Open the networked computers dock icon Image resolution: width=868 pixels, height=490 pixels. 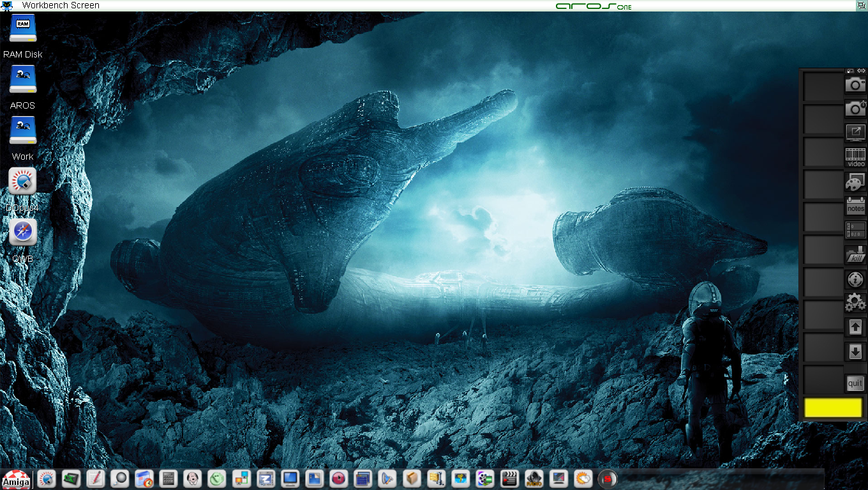(x=241, y=479)
